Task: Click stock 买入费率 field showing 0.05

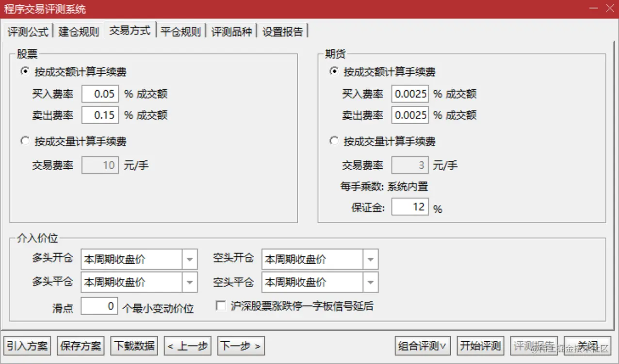Action: [x=100, y=94]
